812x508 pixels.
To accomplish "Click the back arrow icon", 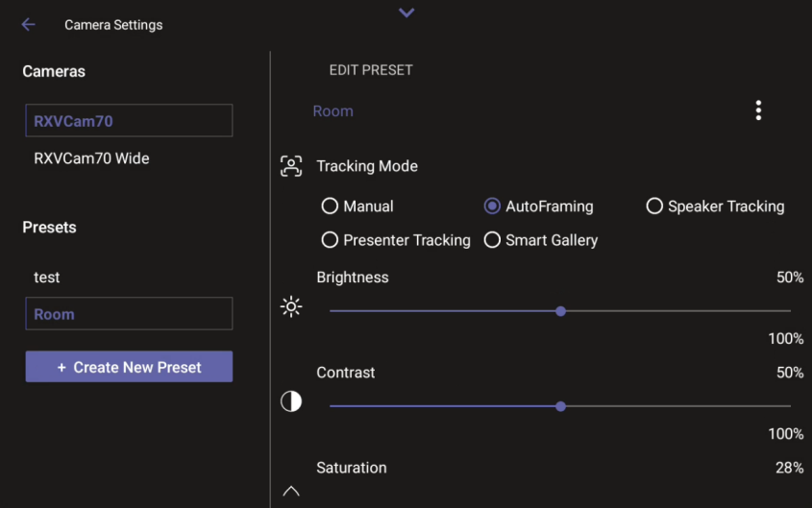I will pos(28,25).
